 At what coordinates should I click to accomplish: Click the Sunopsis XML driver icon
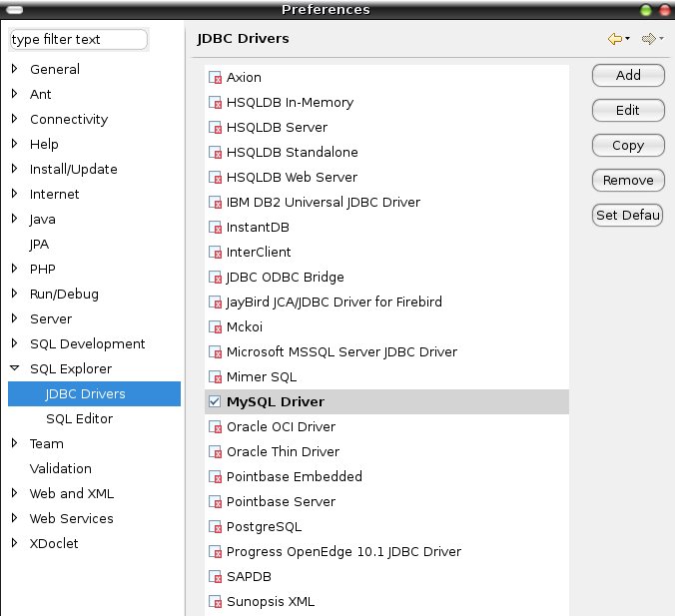click(215, 602)
